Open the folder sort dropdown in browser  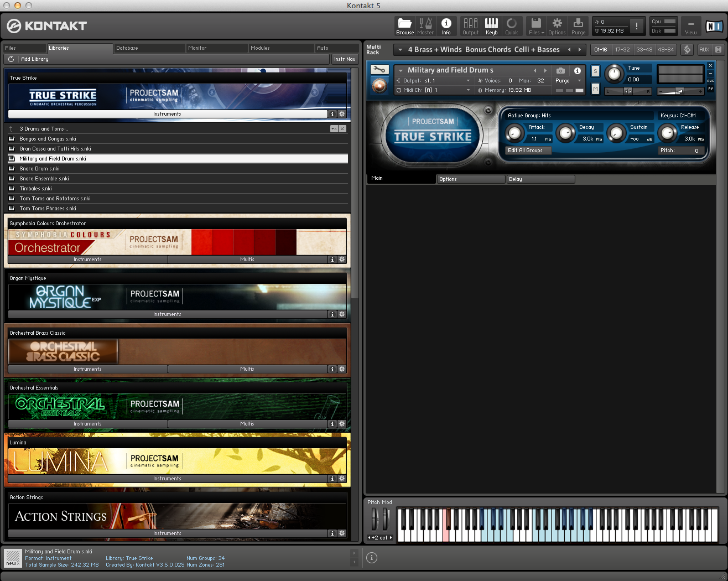point(334,129)
